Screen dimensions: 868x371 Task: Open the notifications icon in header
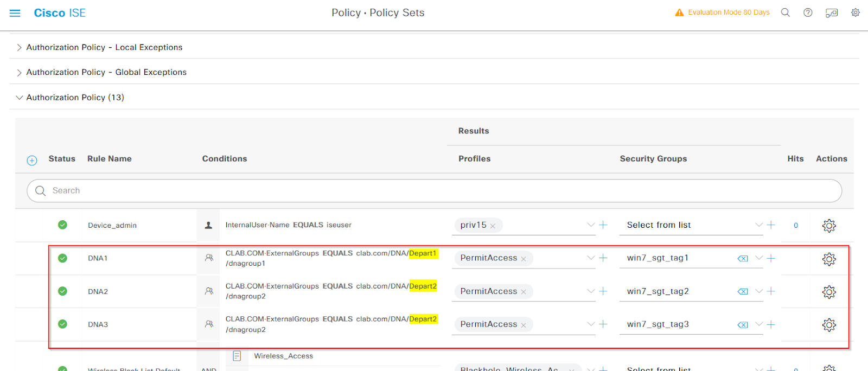(x=832, y=12)
